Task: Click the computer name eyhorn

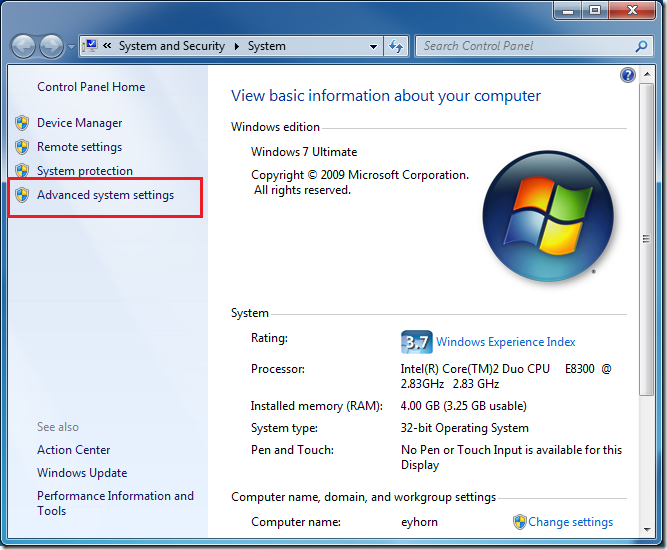Action: pos(419,522)
